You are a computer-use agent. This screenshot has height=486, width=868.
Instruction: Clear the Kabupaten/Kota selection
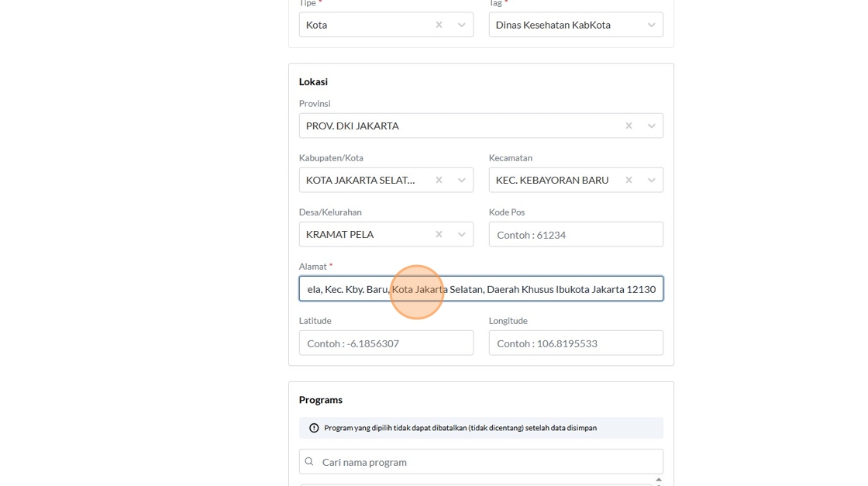pos(439,180)
